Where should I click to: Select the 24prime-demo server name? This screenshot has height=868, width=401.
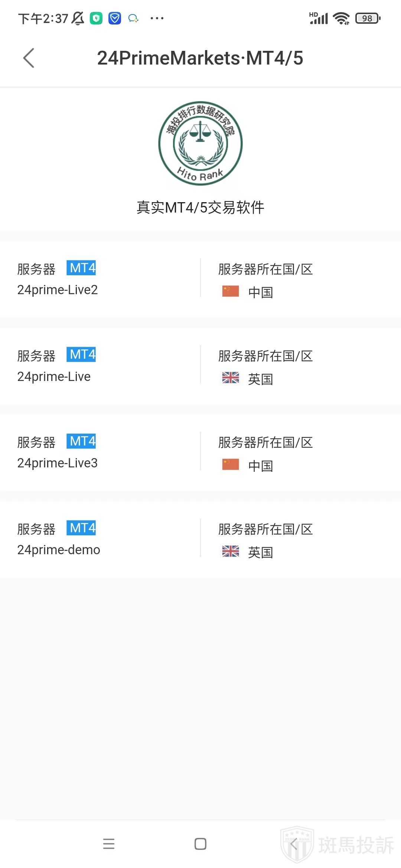tap(59, 550)
